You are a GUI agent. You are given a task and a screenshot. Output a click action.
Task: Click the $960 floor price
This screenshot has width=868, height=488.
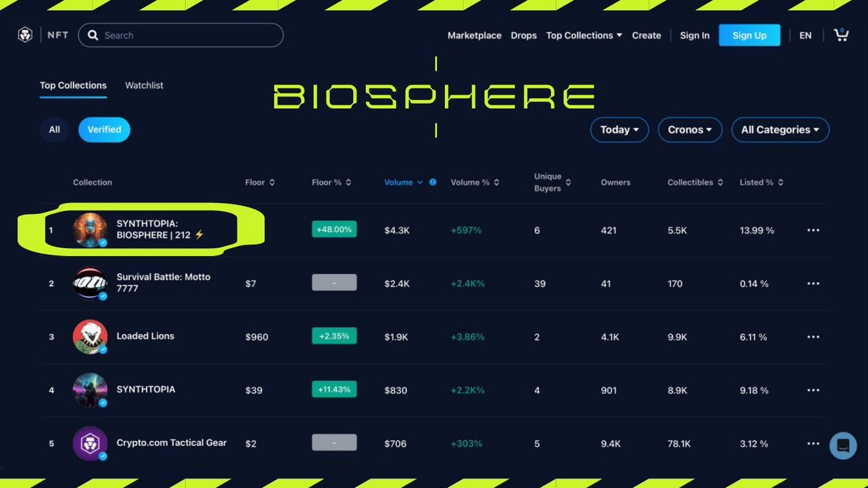point(257,337)
